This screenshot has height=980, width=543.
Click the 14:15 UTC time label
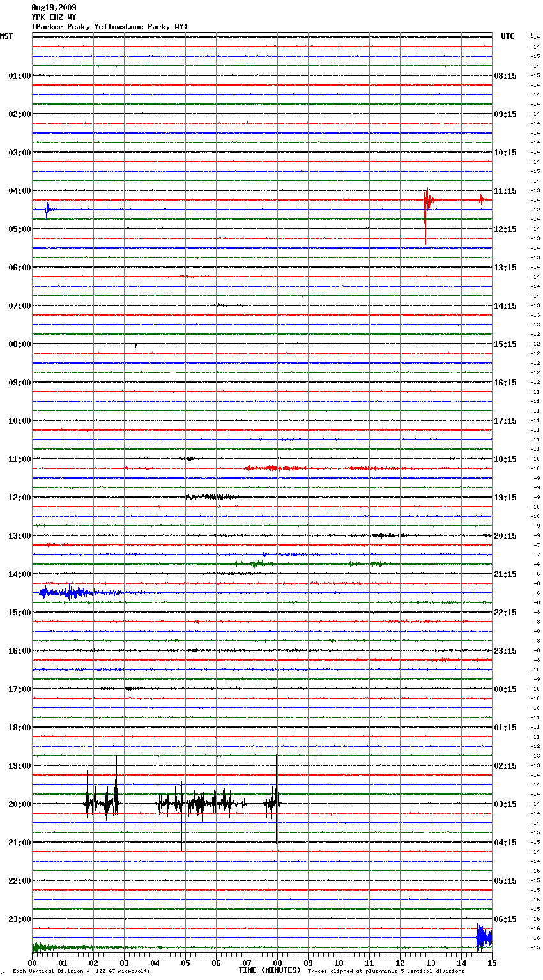click(505, 306)
